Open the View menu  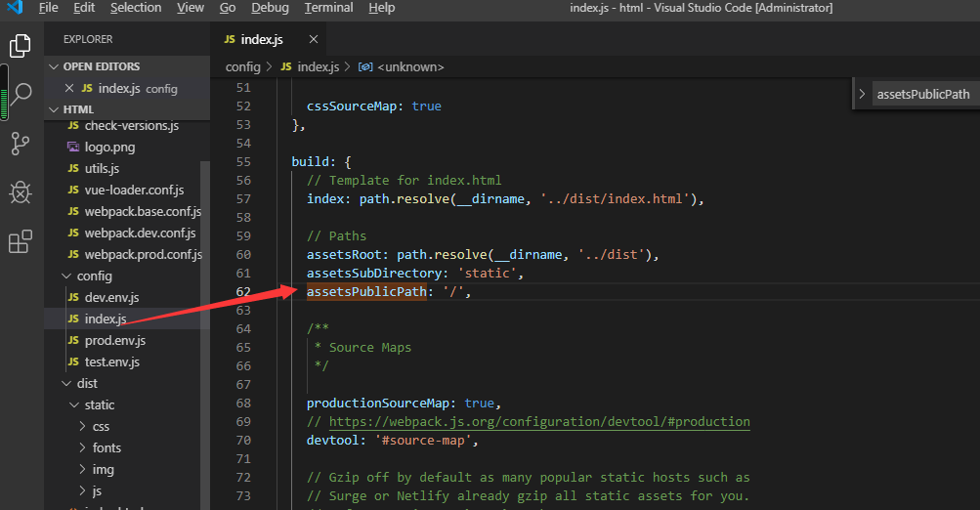pyautogui.click(x=190, y=8)
